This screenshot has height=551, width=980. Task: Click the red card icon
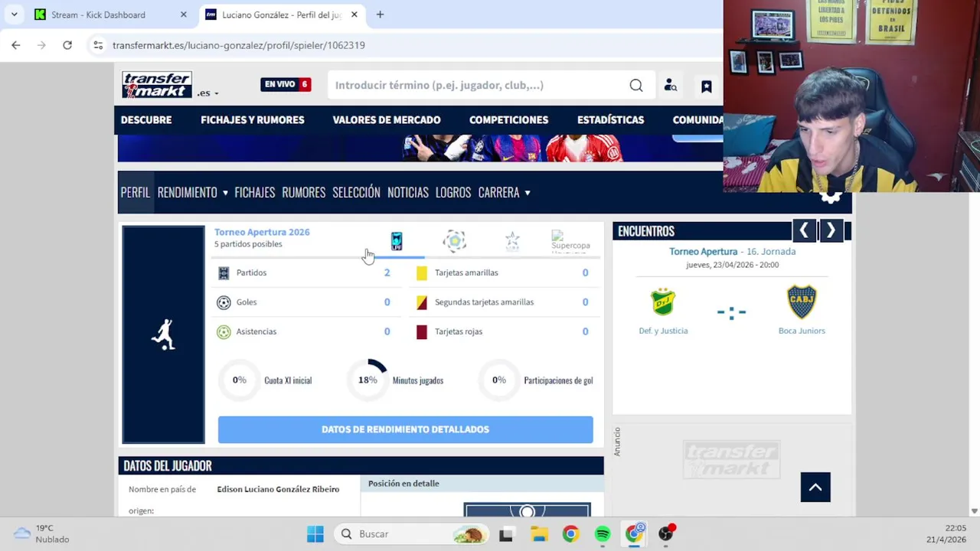(x=422, y=331)
